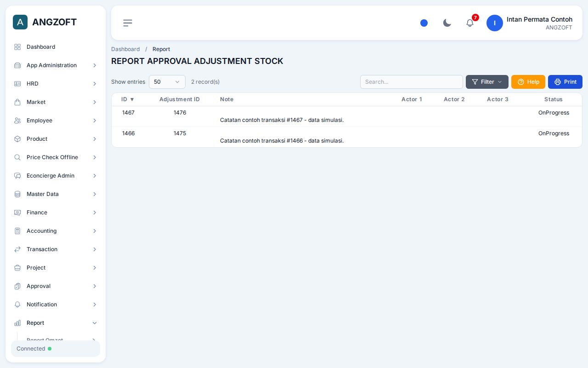Screen dimensions: 588x368
Task: Click OnProgress status in row 1466
Action: click(x=554, y=133)
